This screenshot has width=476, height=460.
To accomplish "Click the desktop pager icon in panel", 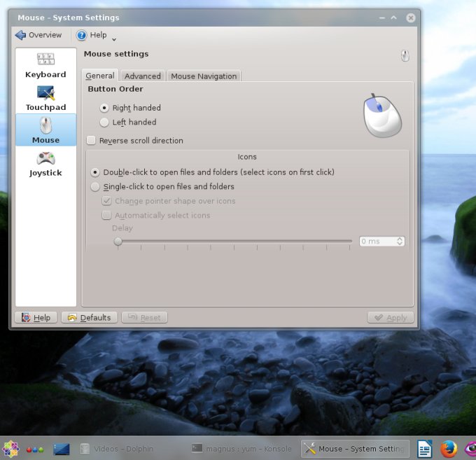I will [x=62, y=449].
